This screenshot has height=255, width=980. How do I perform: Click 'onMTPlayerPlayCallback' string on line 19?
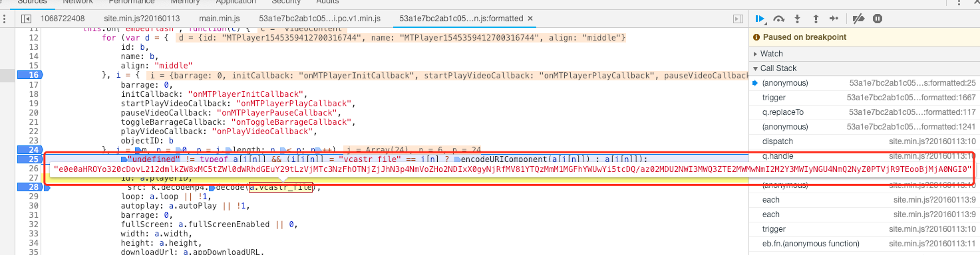coord(292,104)
